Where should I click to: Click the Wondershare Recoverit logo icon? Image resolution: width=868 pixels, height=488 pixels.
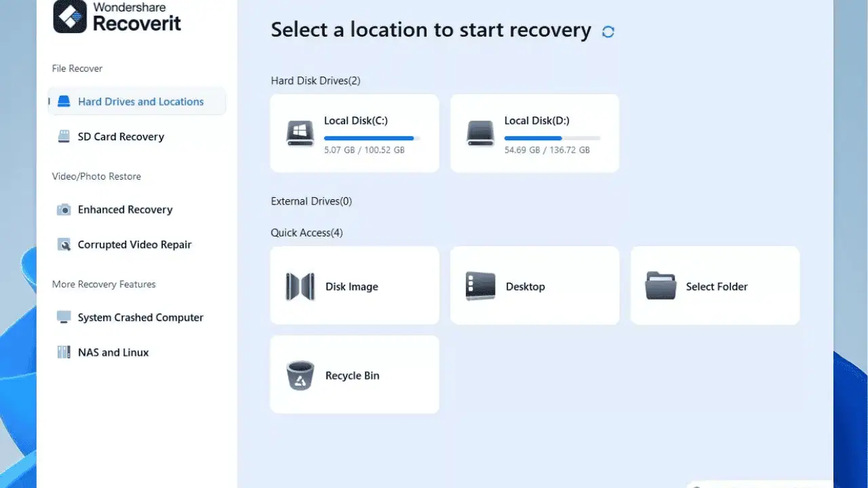point(71,16)
